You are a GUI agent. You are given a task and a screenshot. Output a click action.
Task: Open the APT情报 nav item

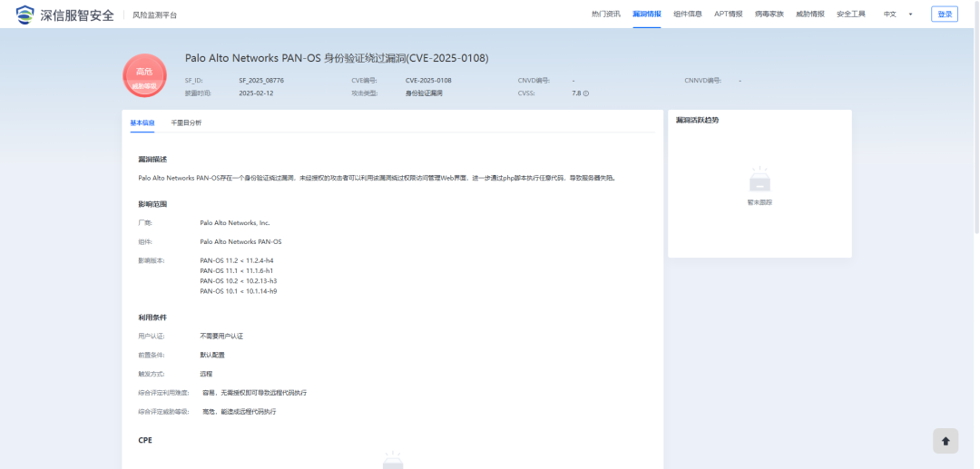(x=728, y=15)
